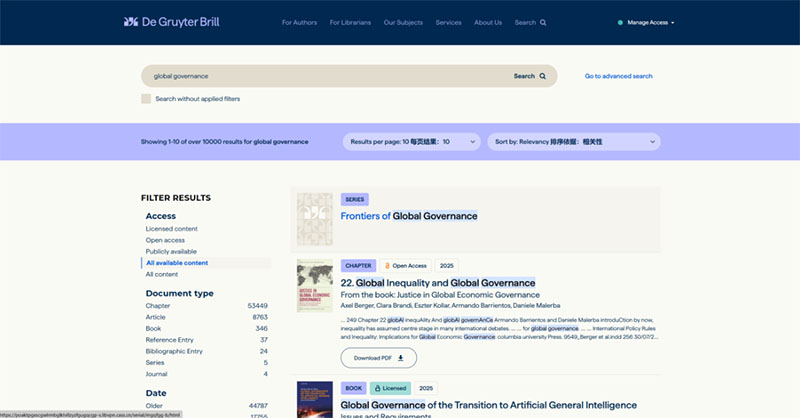Select the Open access filter
800x418 pixels.
(166, 240)
